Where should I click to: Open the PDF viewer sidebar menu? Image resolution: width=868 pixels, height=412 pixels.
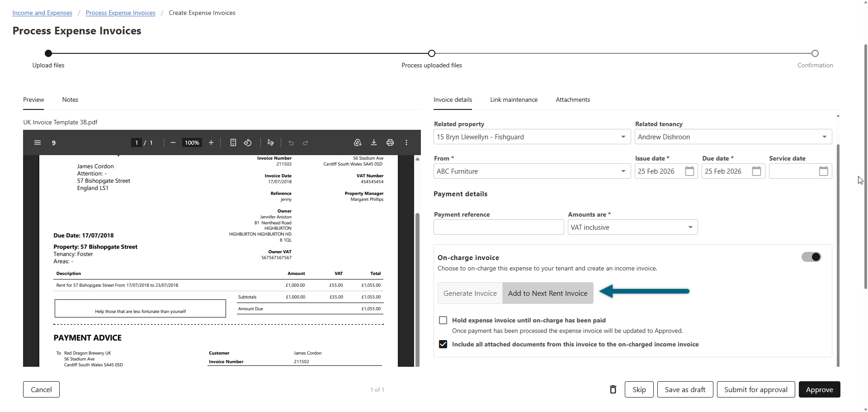38,142
